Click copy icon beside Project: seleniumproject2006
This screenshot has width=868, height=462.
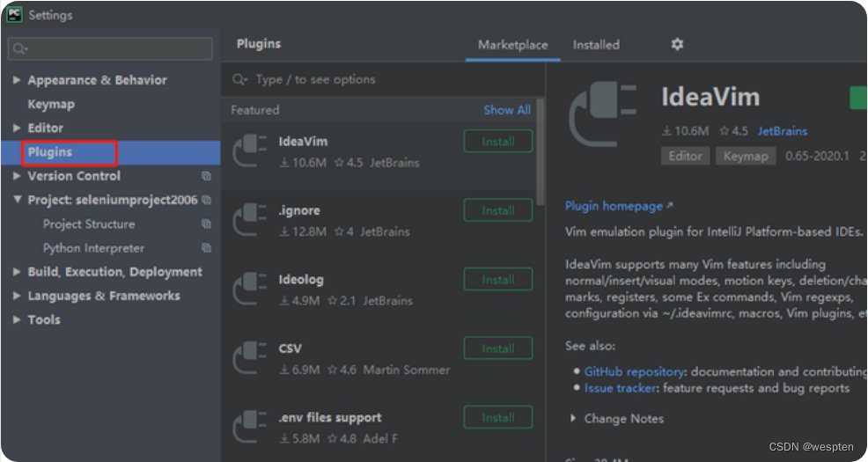207,200
